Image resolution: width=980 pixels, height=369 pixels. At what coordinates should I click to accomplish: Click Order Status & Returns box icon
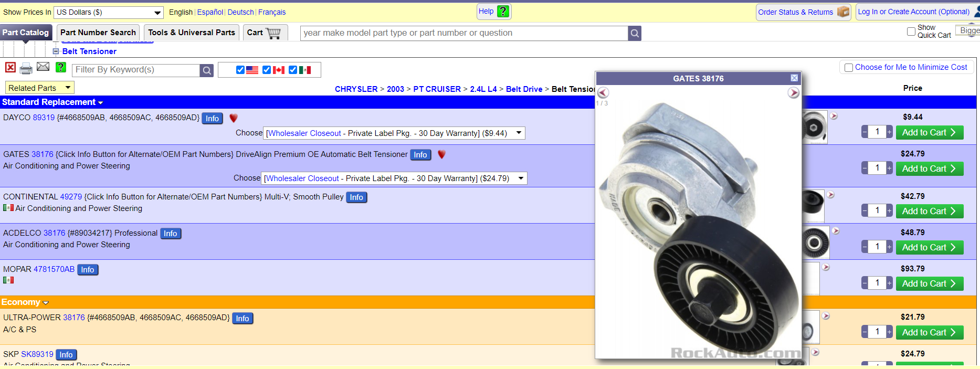click(843, 12)
